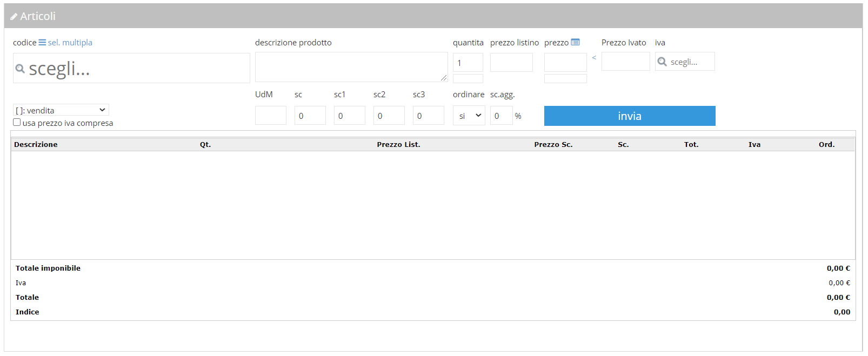Click the Tot. column header

click(x=691, y=144)
